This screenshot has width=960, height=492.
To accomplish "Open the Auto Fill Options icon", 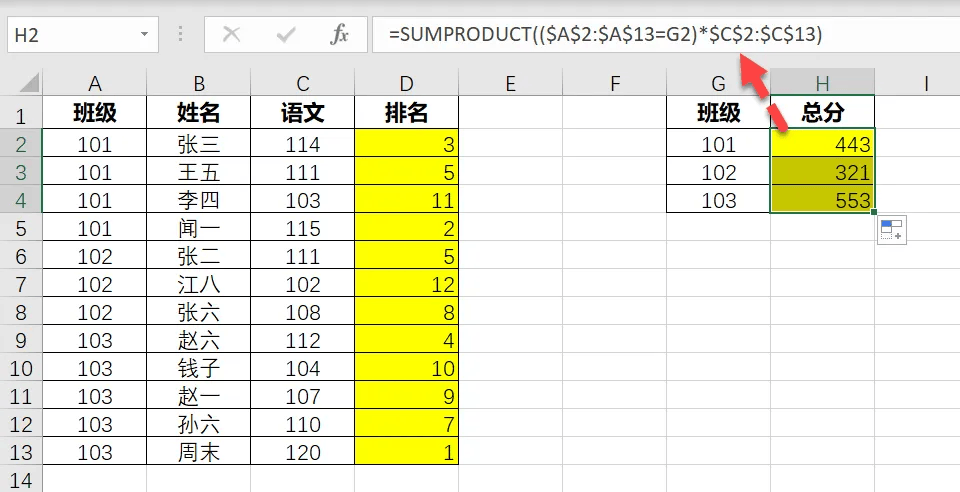I will (x=891, y=230).
